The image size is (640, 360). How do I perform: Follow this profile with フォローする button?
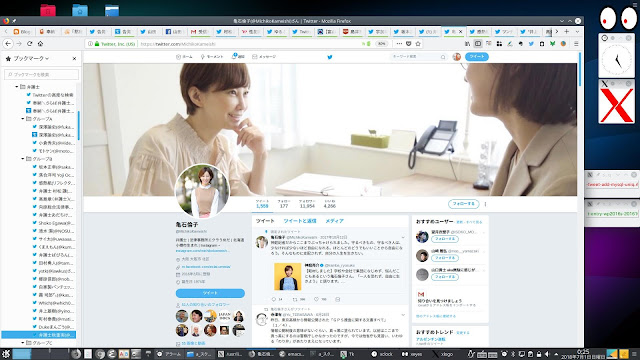pyautogui.click(x=463, y=204)
